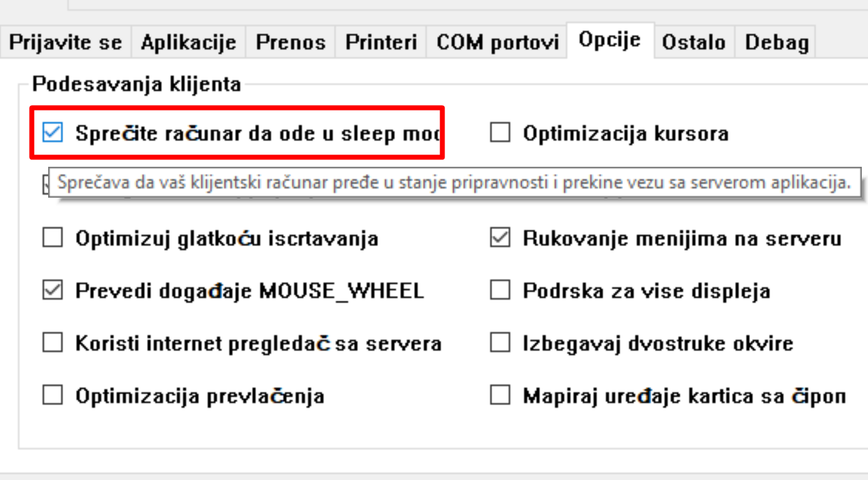Click the Opcije tab

click(x=609, y=41)
